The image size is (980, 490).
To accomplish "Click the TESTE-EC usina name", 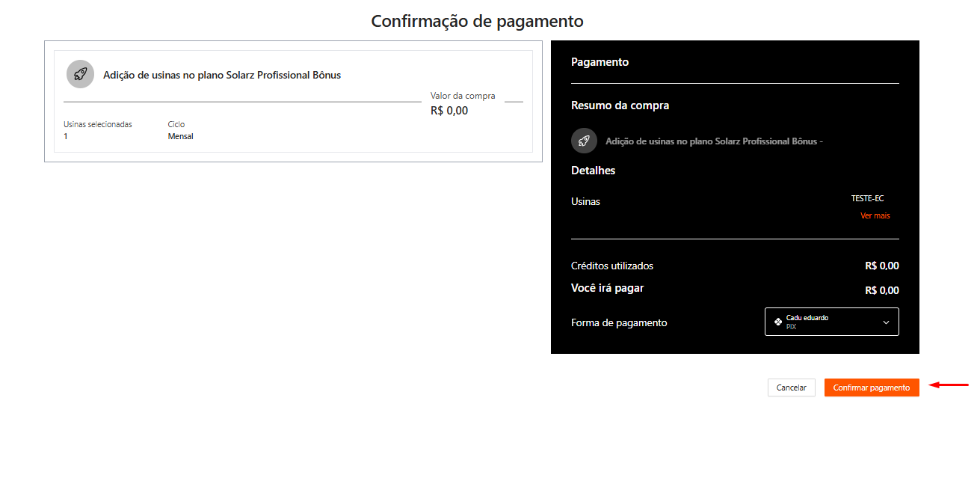I will 867,198.
